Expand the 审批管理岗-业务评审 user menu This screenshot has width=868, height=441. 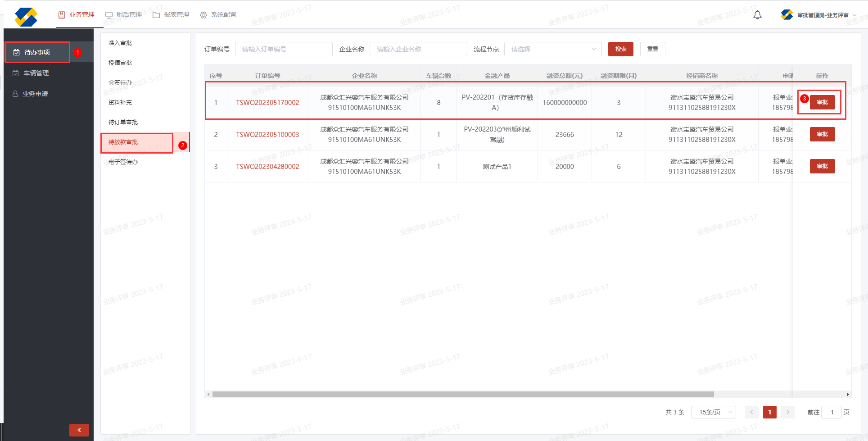(823, 15)
